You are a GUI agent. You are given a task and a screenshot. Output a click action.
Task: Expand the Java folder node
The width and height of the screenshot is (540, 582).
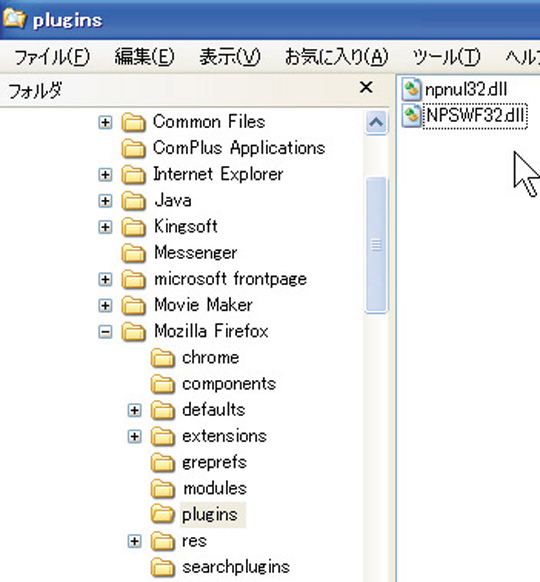tap(105, 201)
